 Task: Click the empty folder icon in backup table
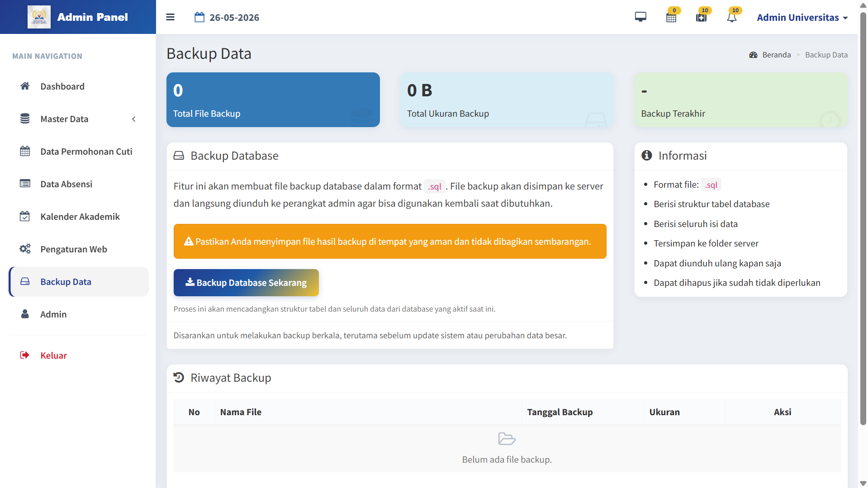point(507,439)
